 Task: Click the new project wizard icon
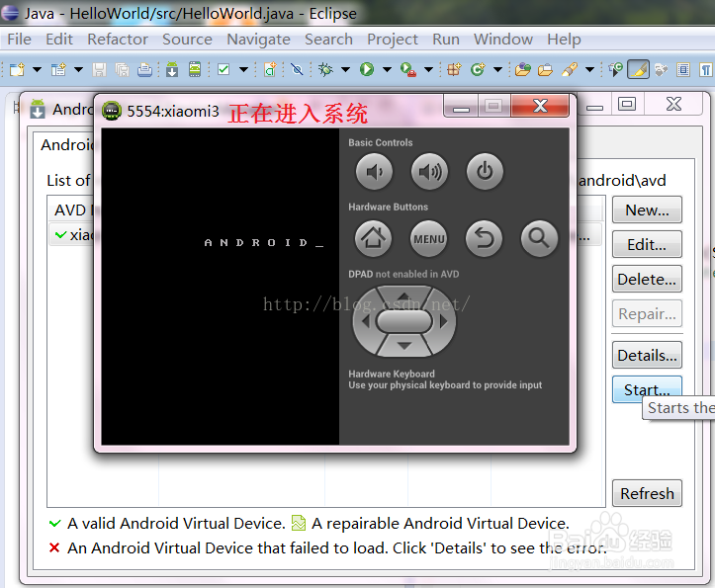click(x=58, y=70)
